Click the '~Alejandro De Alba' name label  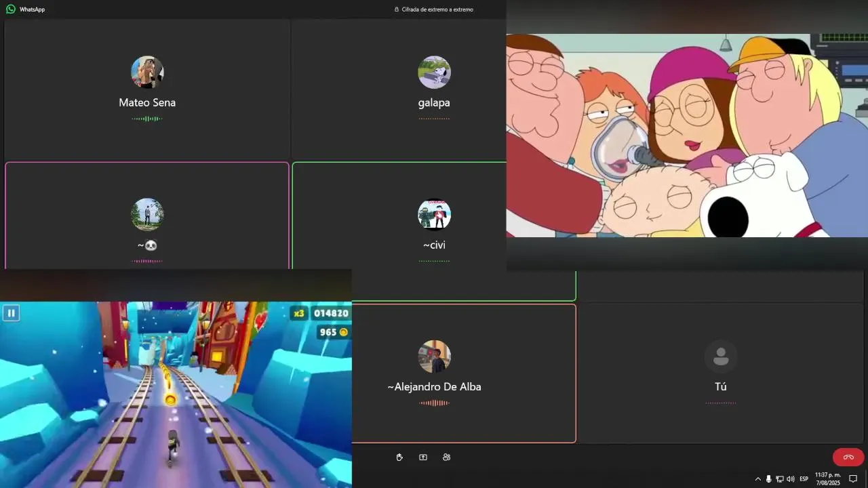(x=434, y=387)
